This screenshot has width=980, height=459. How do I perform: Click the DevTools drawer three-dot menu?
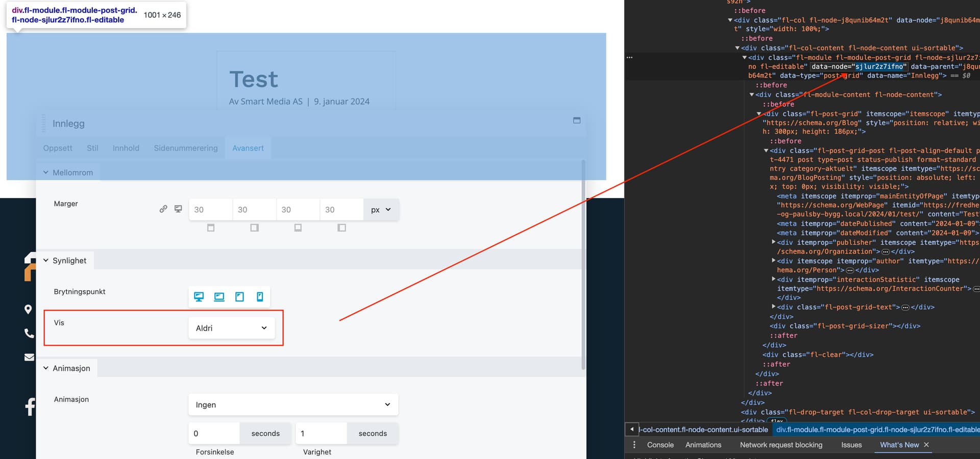tap(634, 445)
